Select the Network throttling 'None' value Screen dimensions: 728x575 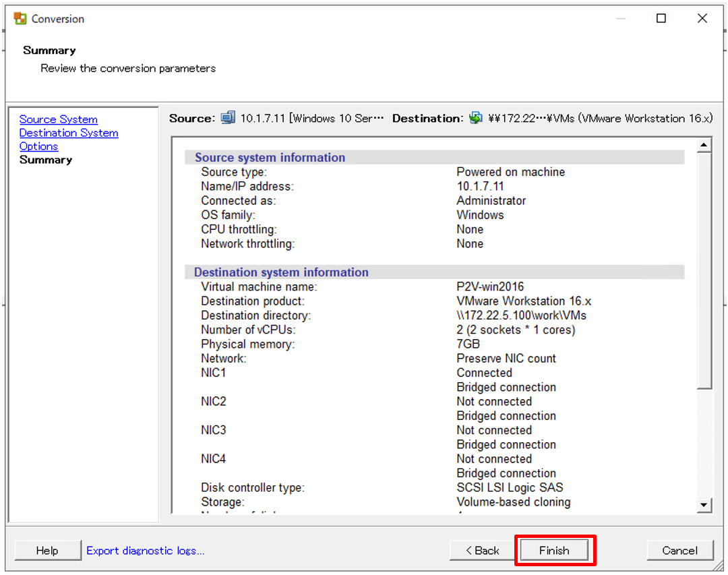470,244
